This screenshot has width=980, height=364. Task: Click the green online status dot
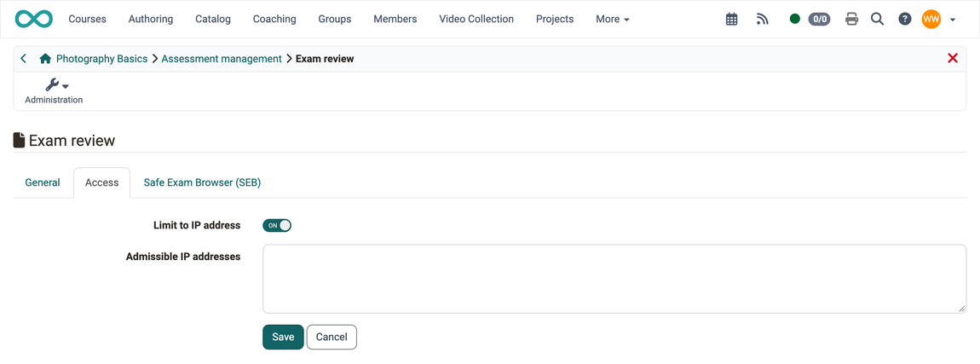coord(795,20)
